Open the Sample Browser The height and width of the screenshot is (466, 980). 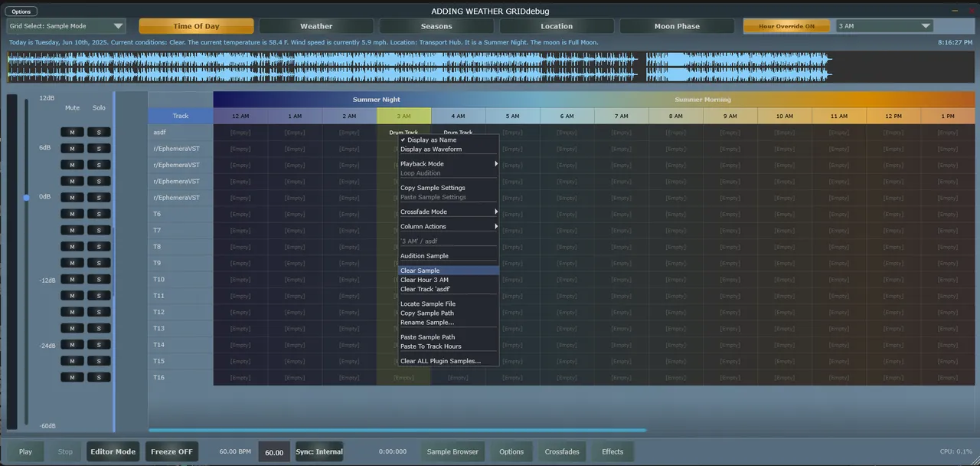[x=452, y=451]
